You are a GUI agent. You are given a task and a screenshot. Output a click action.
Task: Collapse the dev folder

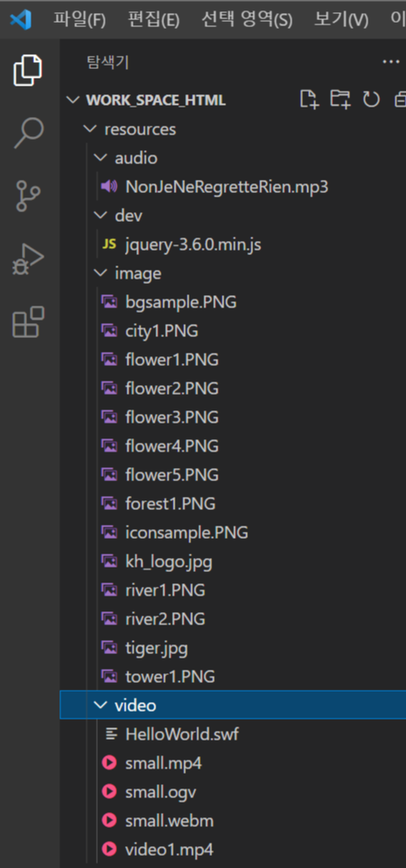pos(100,216)
